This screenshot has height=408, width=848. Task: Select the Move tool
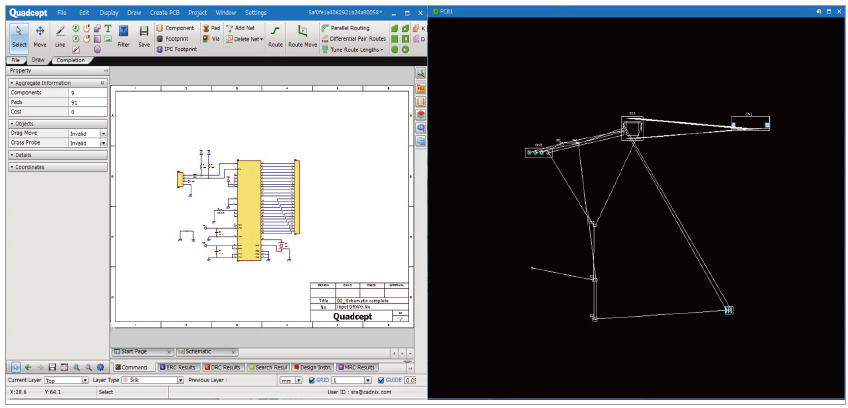(40, 36)
